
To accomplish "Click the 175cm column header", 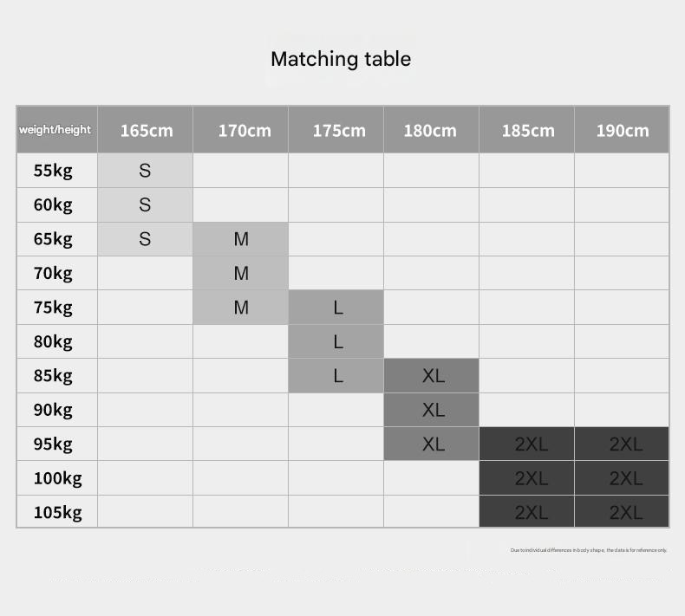I will [x=339, y=131].
